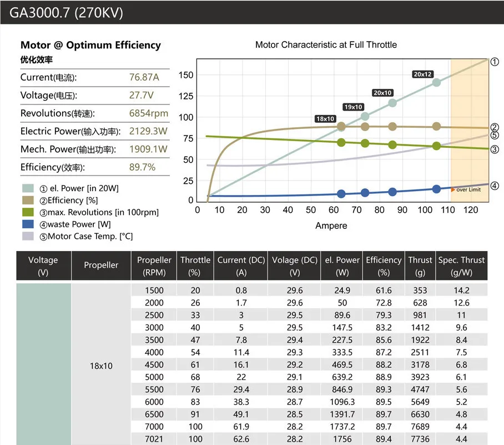Click the 18x10 propeller tag on chart
The image size is (504, 445).
(325, 118)
